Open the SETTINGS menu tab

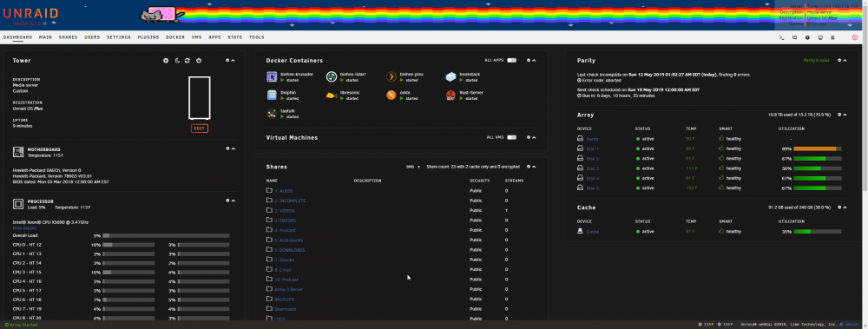(119, 37)
